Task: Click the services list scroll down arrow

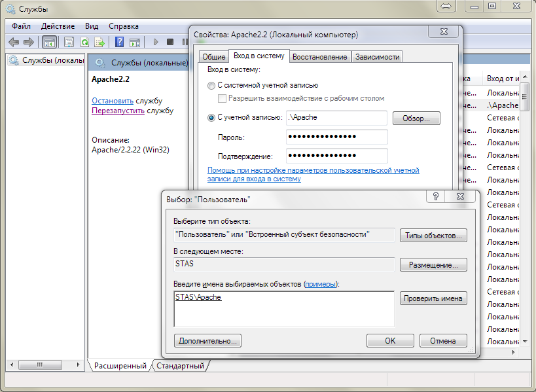Action: [525, 342]
